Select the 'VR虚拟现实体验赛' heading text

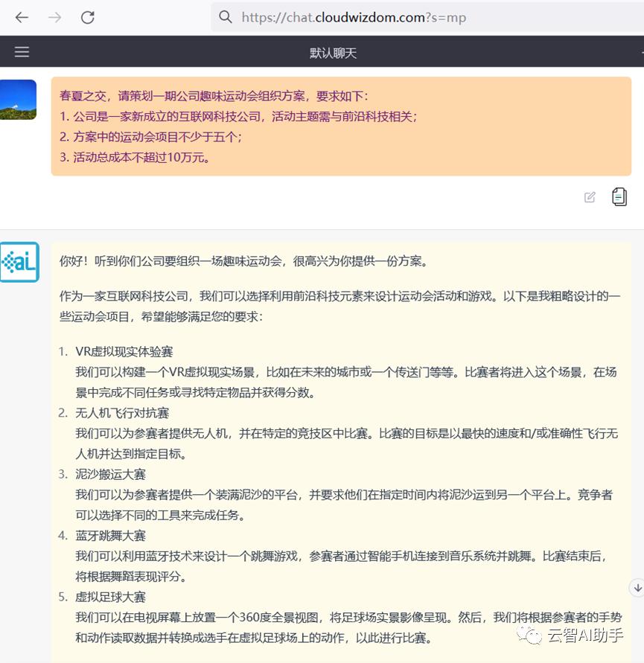[x=128, y=351]
